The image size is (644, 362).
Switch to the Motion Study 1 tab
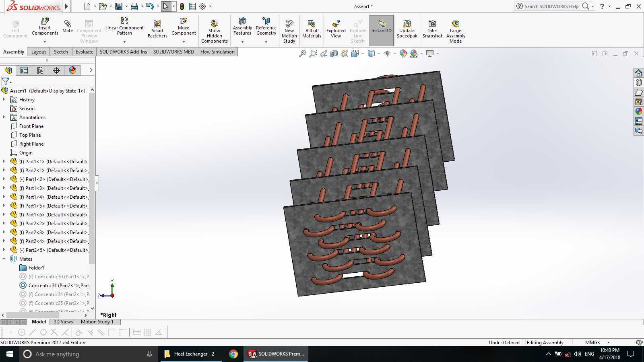click(x=97, y=322)
